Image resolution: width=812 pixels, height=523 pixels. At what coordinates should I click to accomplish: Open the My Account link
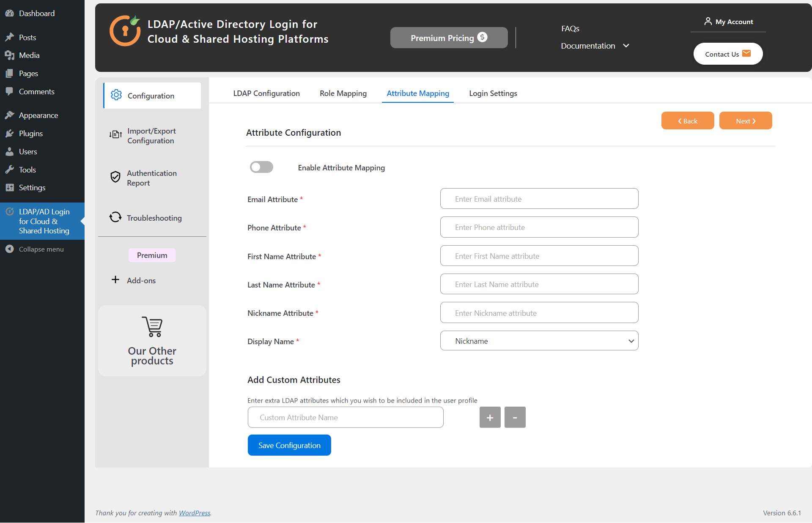click(x=728, y=22)
